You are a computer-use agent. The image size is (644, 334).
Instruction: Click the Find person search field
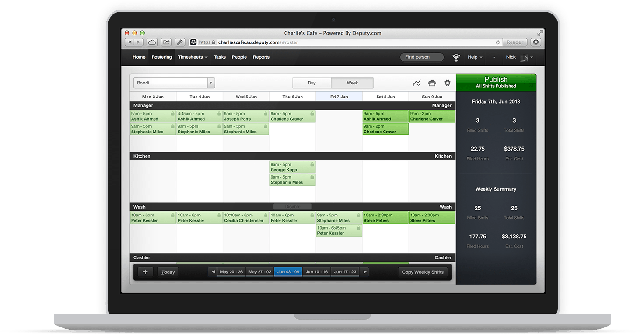click(422, 57)
